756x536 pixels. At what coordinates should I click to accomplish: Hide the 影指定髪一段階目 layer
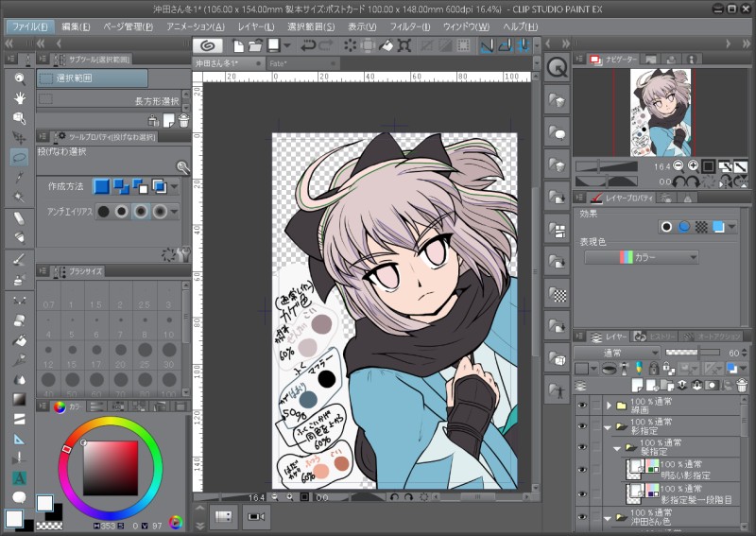click(582, 494)
